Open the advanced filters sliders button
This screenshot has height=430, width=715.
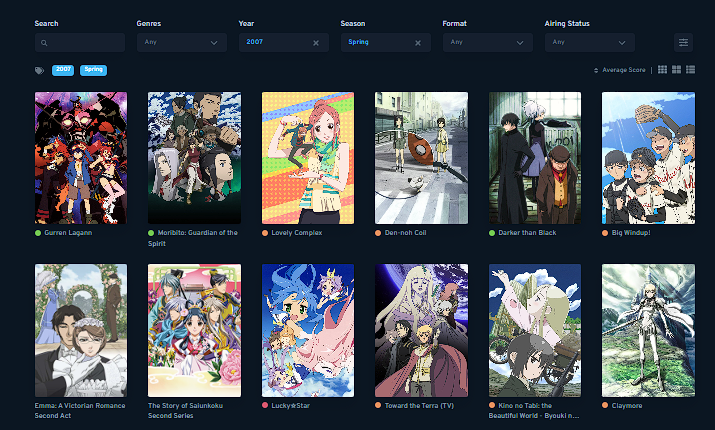tap(684, 42)
